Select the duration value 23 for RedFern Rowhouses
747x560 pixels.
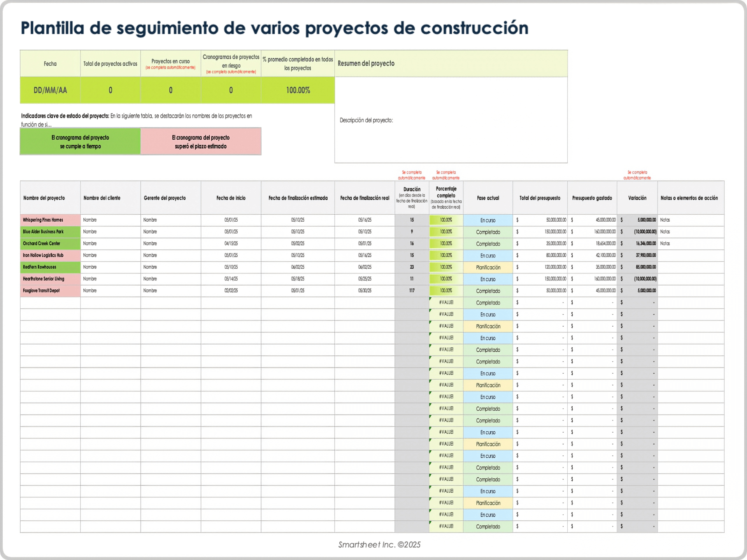click(412, 267)
